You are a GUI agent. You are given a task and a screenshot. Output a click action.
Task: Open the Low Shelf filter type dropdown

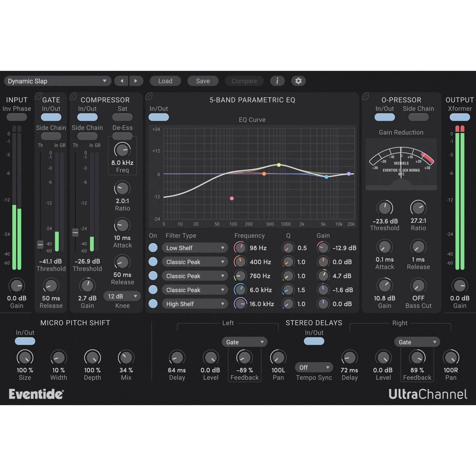195,248
